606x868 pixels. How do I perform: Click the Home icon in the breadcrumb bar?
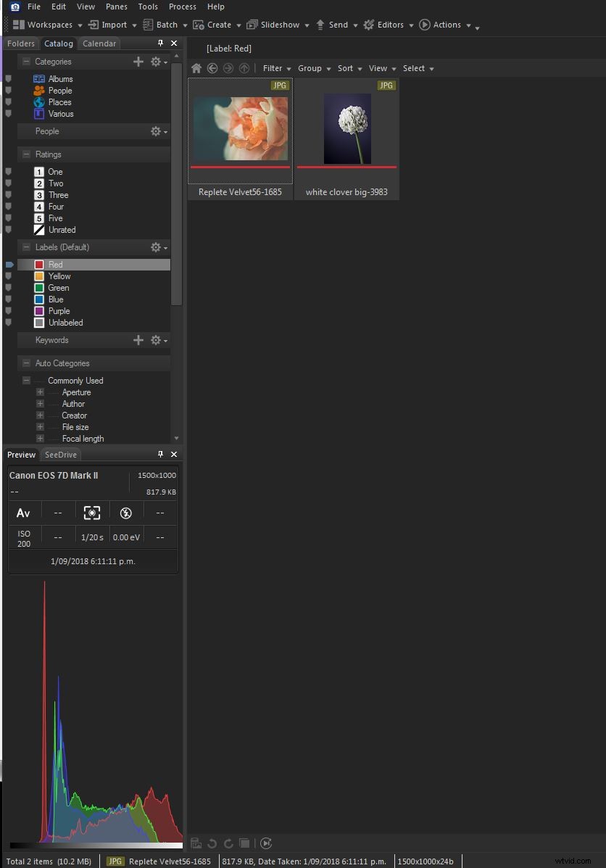click(196, 68)
